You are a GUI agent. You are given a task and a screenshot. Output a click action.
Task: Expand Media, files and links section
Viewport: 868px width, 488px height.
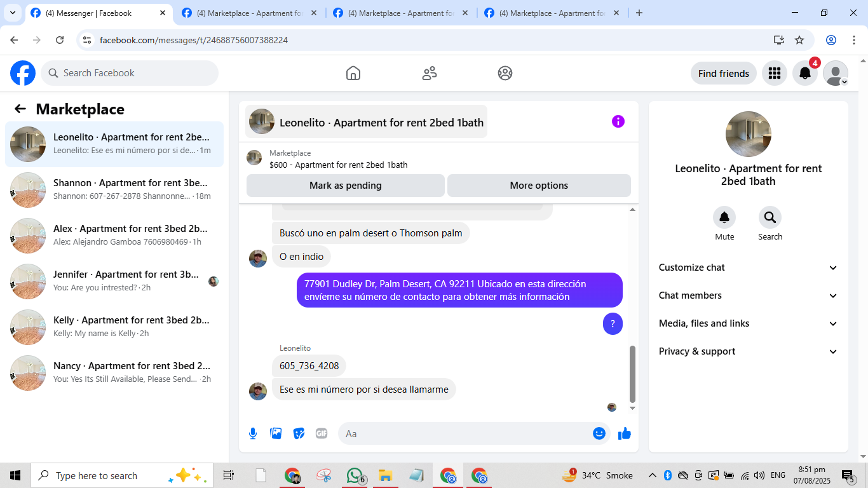tap(748, 323)
